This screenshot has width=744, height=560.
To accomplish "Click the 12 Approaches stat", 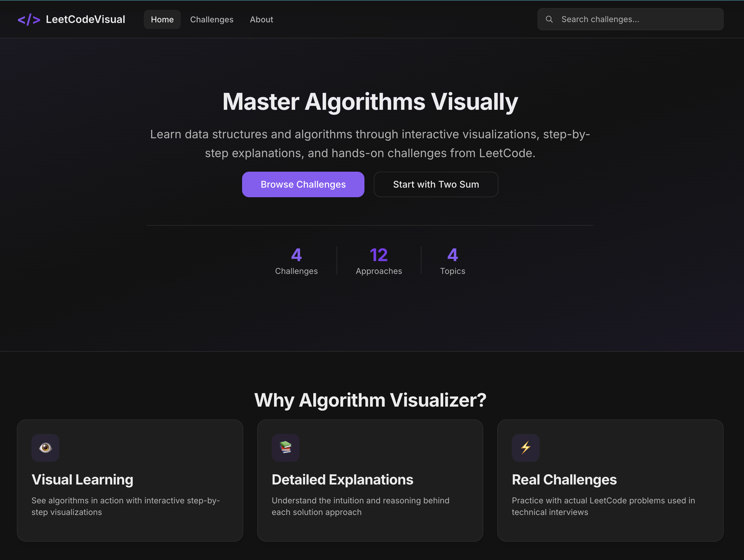I will (379, 261).
